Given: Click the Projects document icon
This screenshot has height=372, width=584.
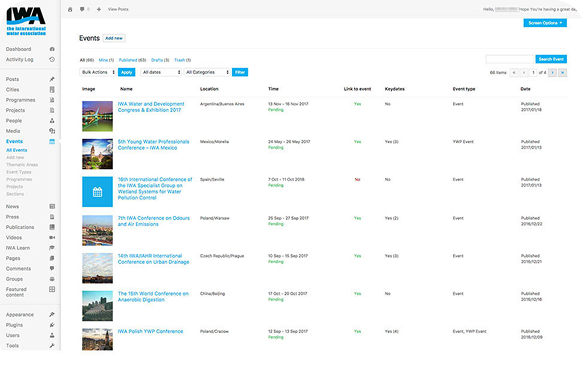Looking at the screenshot, I should pyautogui.click(x=52, y=111).
